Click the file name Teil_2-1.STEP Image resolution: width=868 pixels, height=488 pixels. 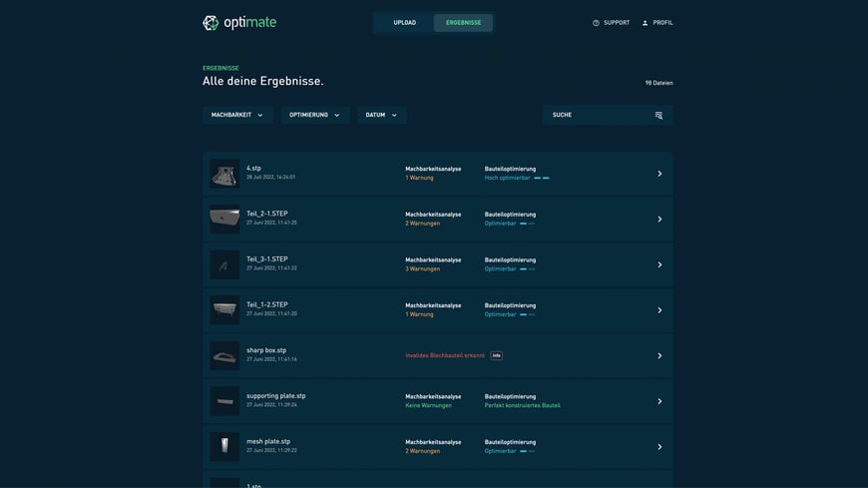266,214
